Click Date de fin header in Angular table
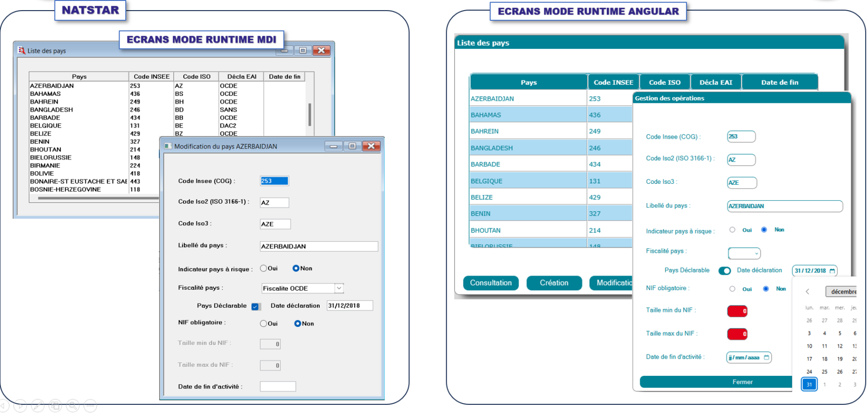Screen dimensions: 868x414 coord(779,82)
